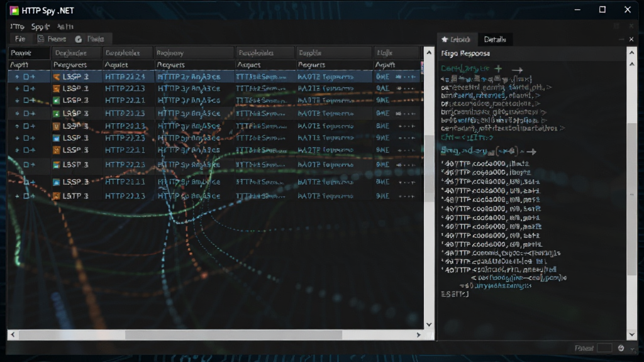The width and height of the screenshot is (644, 362).
Task: Tick the checkbox in highlighted first row
Action: (x=26, y=77)
